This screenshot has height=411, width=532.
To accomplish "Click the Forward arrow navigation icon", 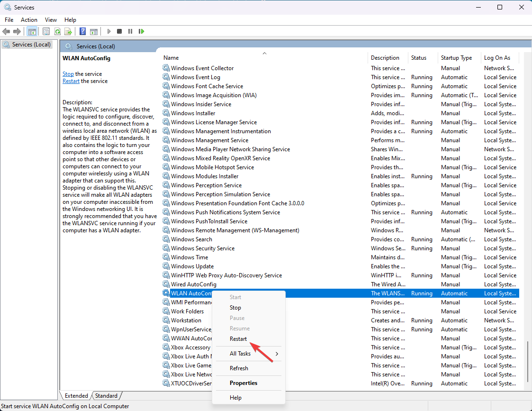I will click(18, 31).
